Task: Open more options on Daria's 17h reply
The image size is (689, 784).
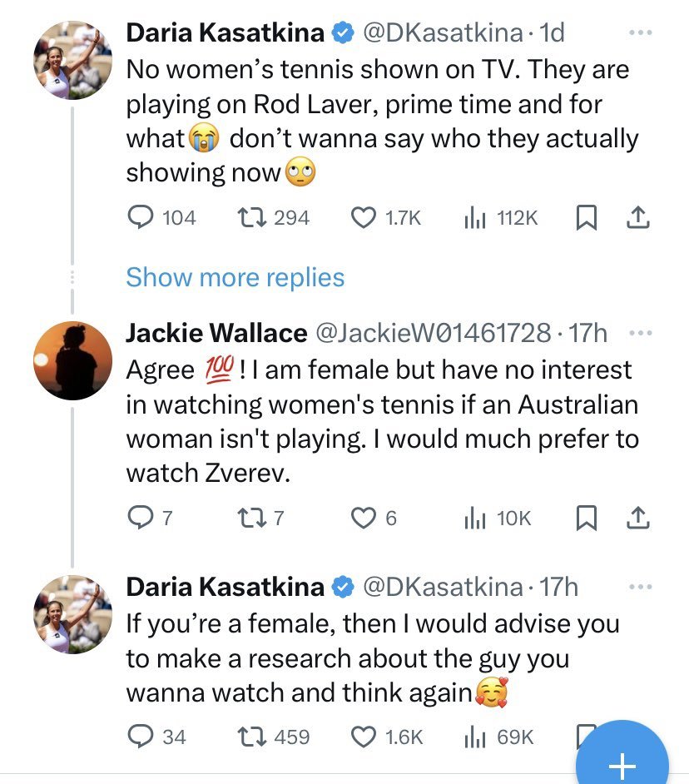Action: (x=638, y=588)
